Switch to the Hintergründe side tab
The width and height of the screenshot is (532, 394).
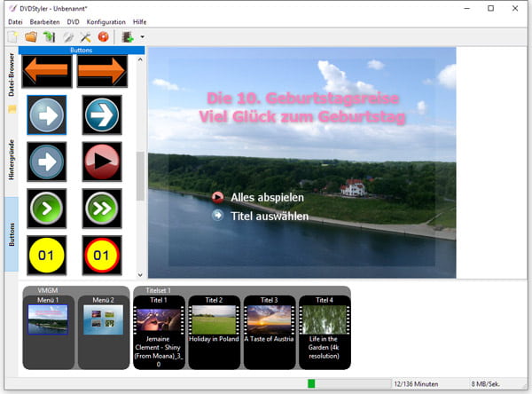(x=12, y=160)
